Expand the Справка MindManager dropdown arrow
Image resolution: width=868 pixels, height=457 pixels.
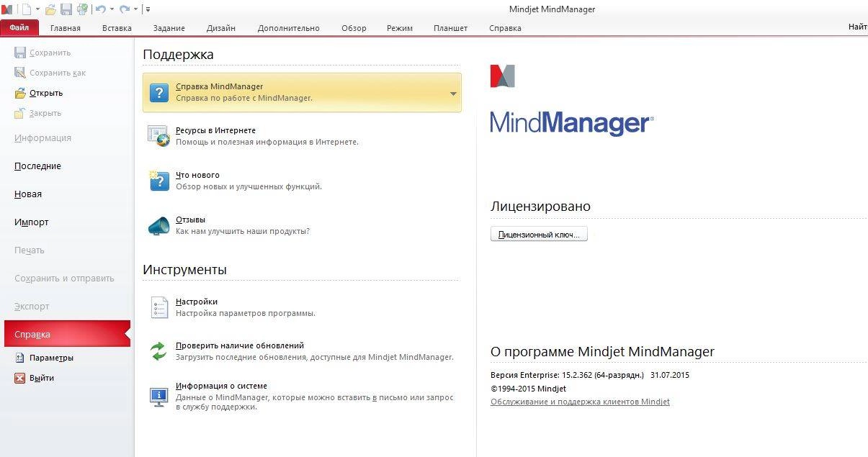pyautogui.click(x=453, y=94)
